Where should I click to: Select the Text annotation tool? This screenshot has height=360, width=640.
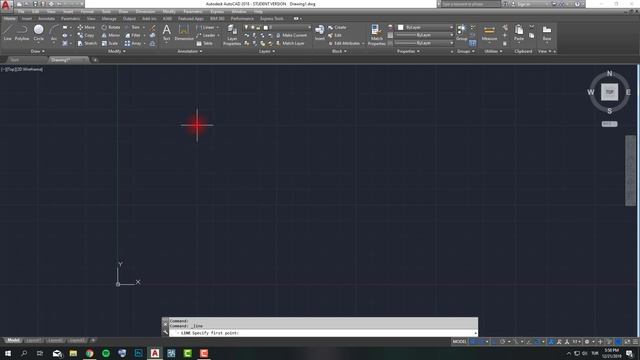pos(167,32)
